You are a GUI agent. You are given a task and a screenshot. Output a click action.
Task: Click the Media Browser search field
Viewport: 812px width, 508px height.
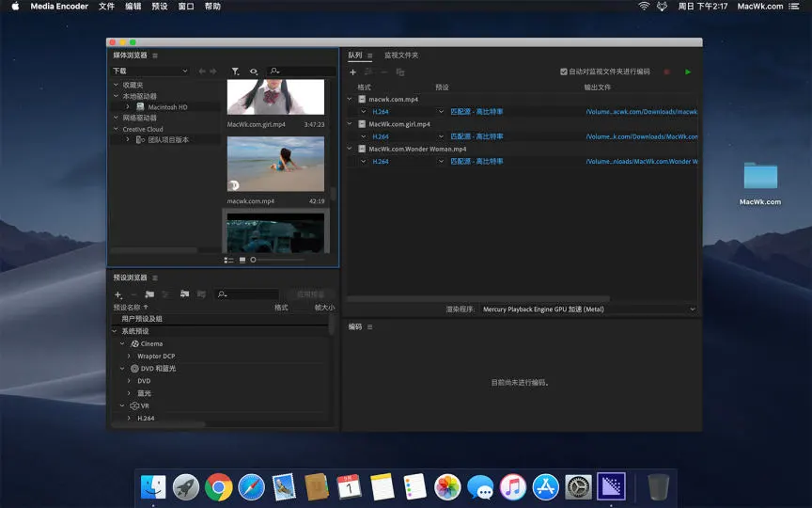pos(302,71)
